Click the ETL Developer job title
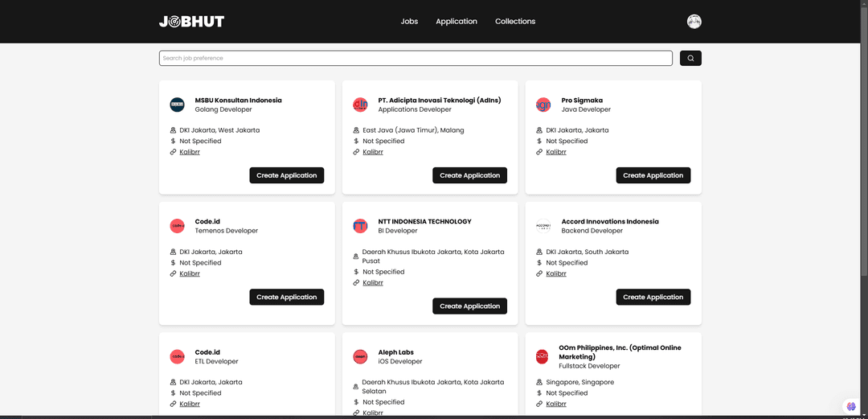868x419 pixels. click(x=216, y=361)
